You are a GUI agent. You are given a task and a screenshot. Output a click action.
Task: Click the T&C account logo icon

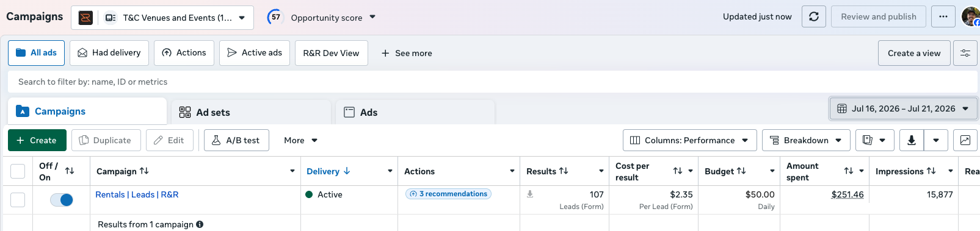86,18
